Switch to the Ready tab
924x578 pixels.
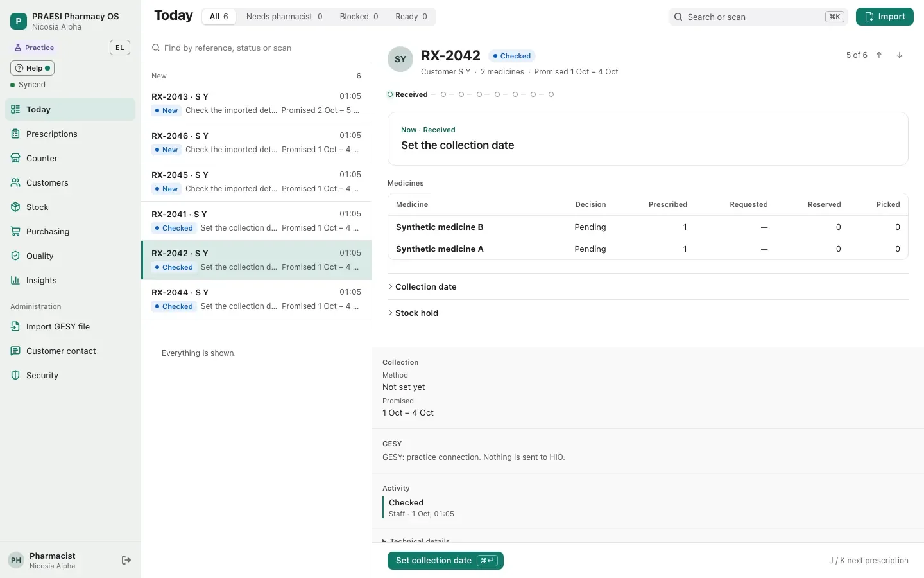click(411, 17)
